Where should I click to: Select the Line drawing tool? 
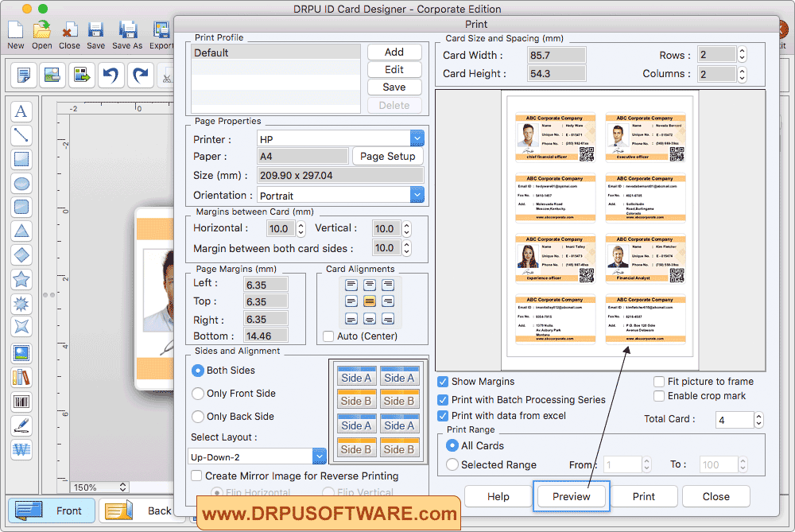21,135
